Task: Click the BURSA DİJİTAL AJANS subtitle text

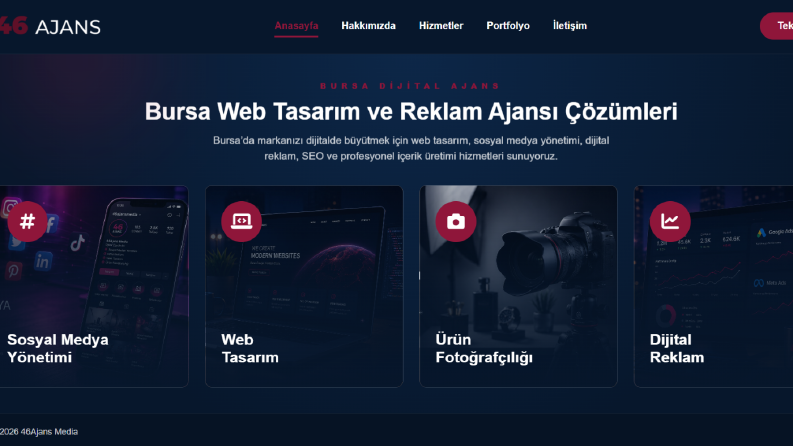Action: (410, 86)
